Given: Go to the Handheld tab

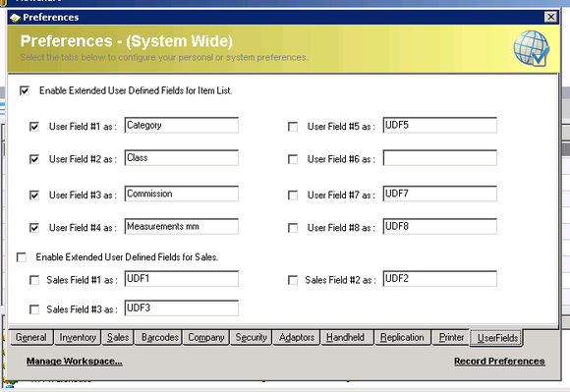Looking at the screenshot, I should [347, 338].
